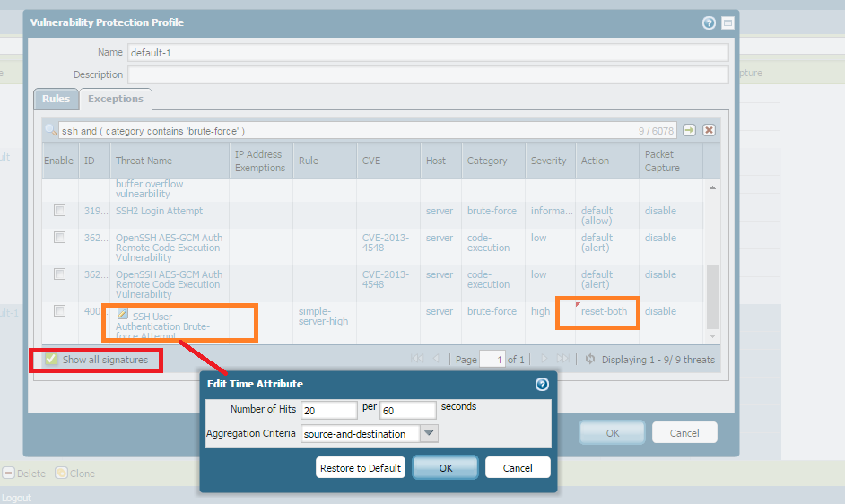Enable the SSH2 Login Attempt checkbox
845x504 pixels.
point(59,211)
